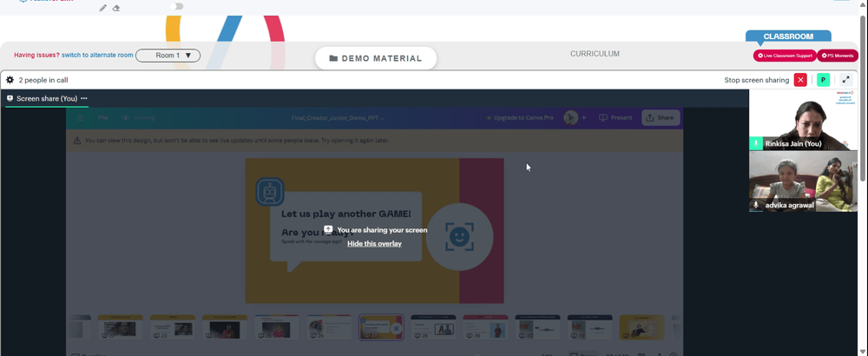868x356 pixels.
Task: Click Live Classroom Support button
Action: point(785,56)
